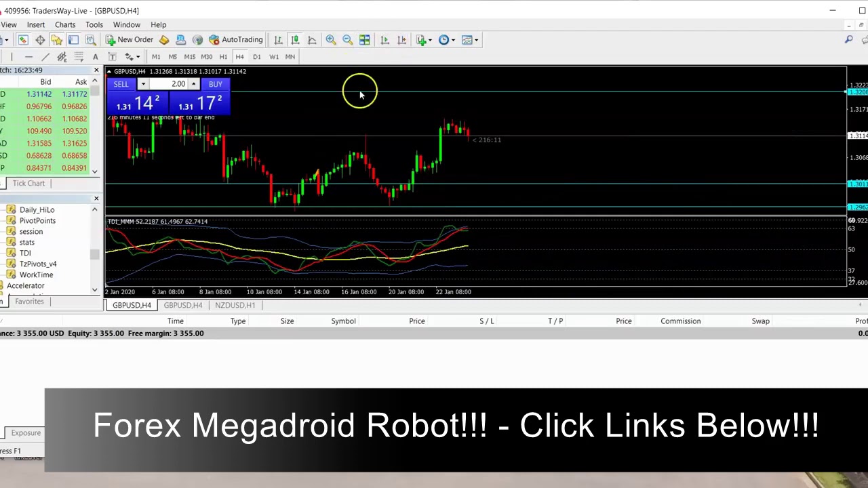Select the Equidistant Channel tool
The image size is (868, 488).
point(62,57)
